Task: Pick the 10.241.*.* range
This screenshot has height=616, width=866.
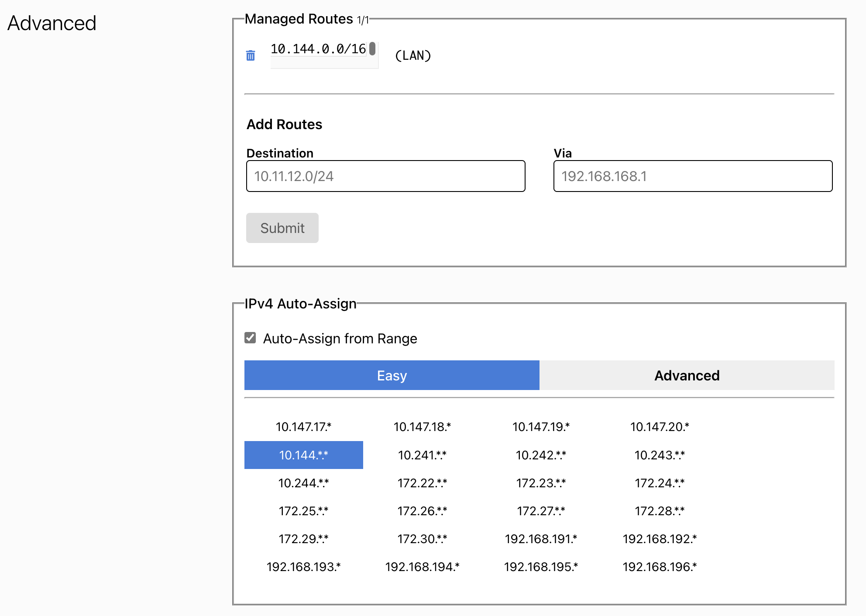Action: (422, 455)
